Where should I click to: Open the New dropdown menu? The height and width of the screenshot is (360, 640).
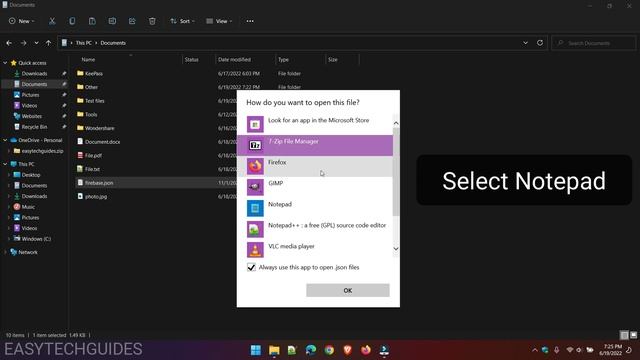[22, 21]
